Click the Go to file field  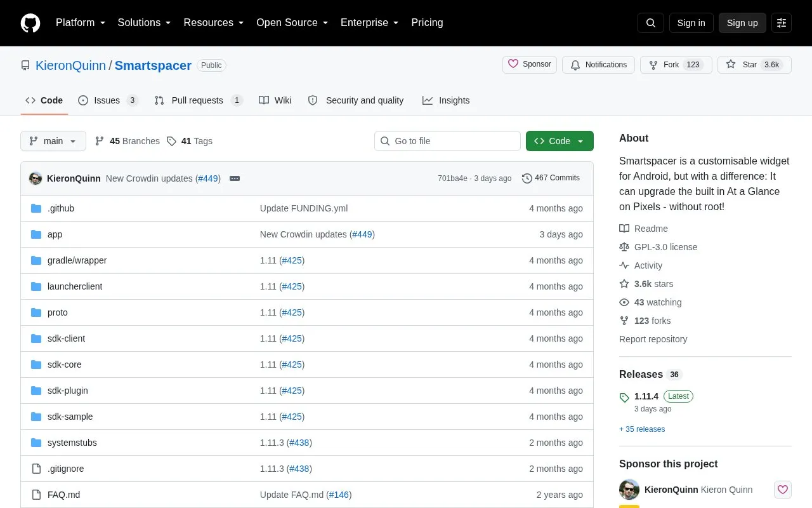click(x=447, y=141)
